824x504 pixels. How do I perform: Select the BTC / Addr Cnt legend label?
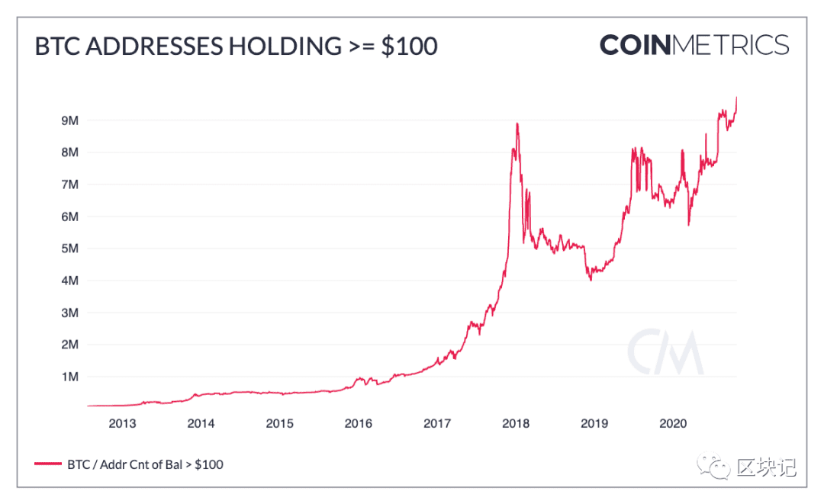coord(145,464)
